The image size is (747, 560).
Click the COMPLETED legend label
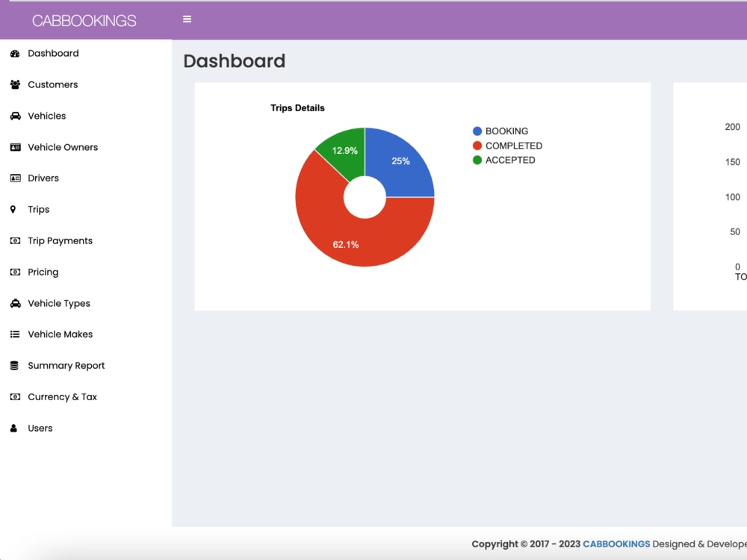click(514, 146)
